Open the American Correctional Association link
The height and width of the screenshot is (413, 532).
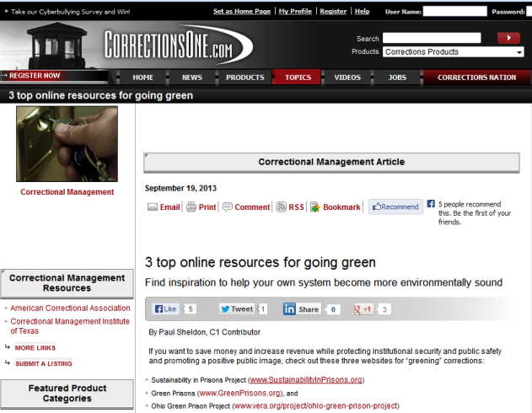70,308
